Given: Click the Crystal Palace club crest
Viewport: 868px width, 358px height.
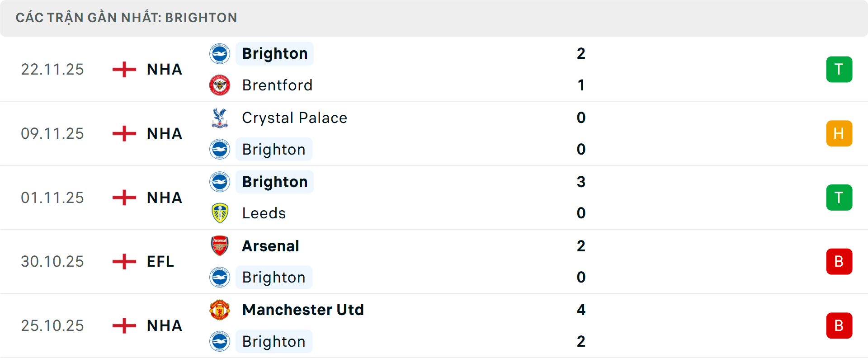Looking at the screenshot, I should pyautogui.click(x=220, y=118).
